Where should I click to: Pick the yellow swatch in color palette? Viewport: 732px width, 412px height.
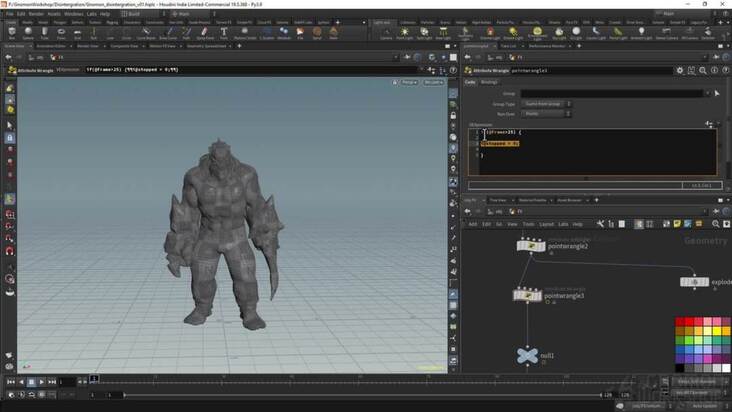pos(717,331)
